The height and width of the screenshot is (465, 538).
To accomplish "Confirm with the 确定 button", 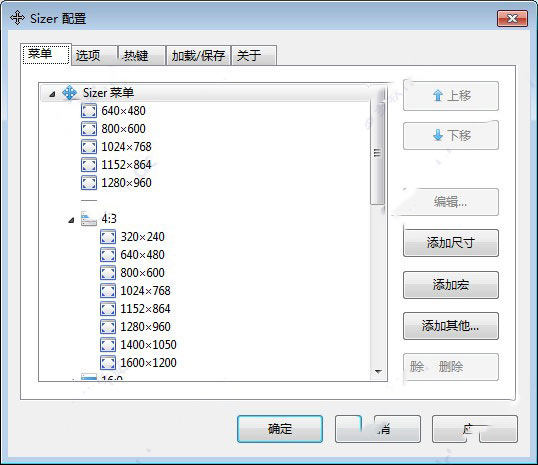I will point(280,429).
